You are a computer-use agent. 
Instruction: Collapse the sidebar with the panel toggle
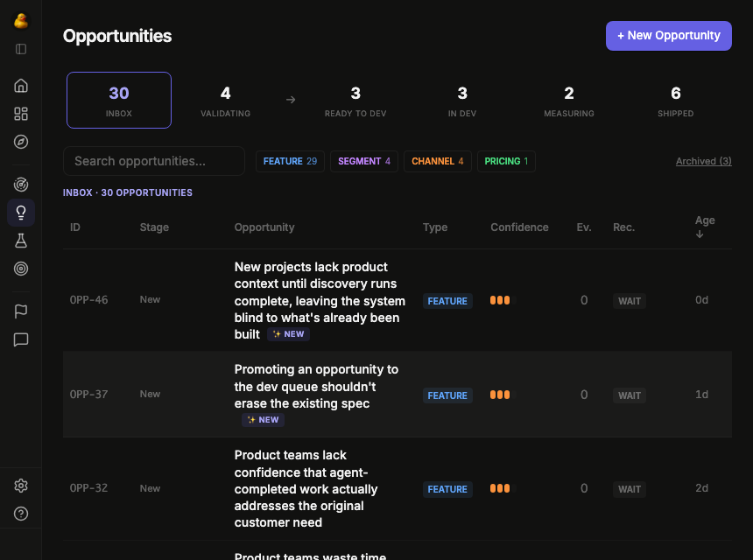(x=21, y=49)
